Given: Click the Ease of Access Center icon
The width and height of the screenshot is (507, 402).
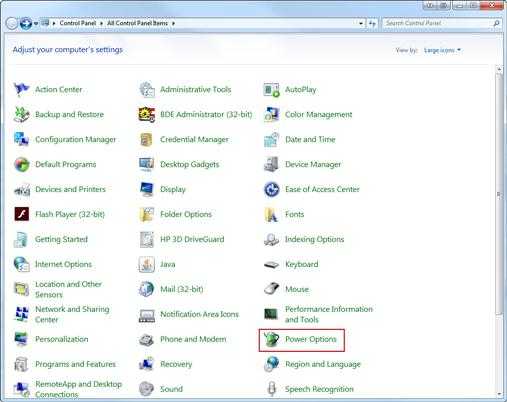Looking at the screenshot, I should [x=271, y=189].
